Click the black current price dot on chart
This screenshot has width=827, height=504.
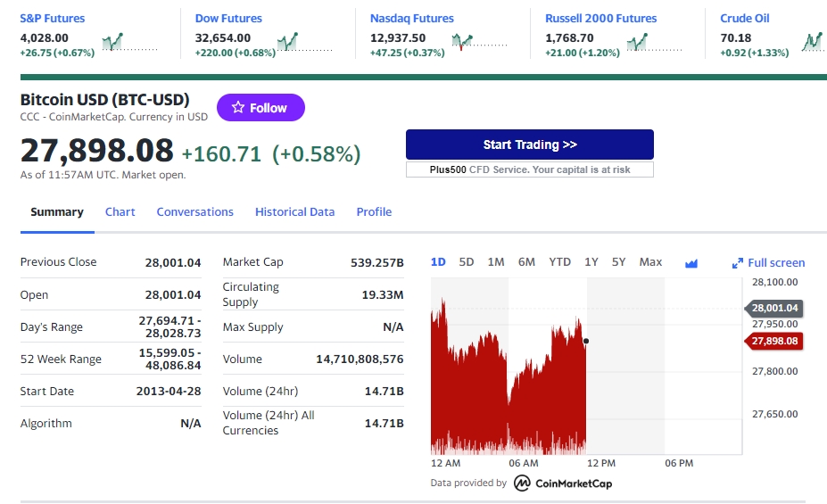tap(586, 341)
